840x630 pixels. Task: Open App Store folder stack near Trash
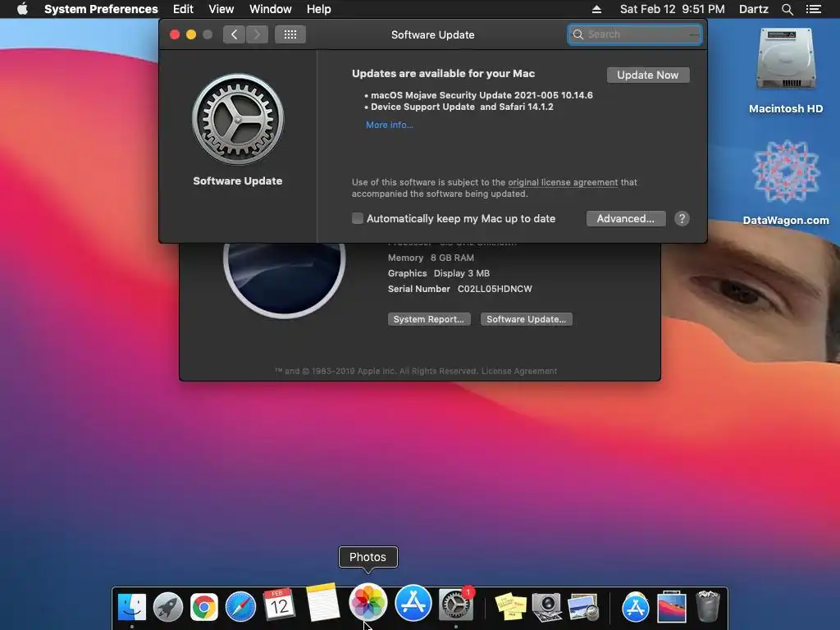(636, 608)
